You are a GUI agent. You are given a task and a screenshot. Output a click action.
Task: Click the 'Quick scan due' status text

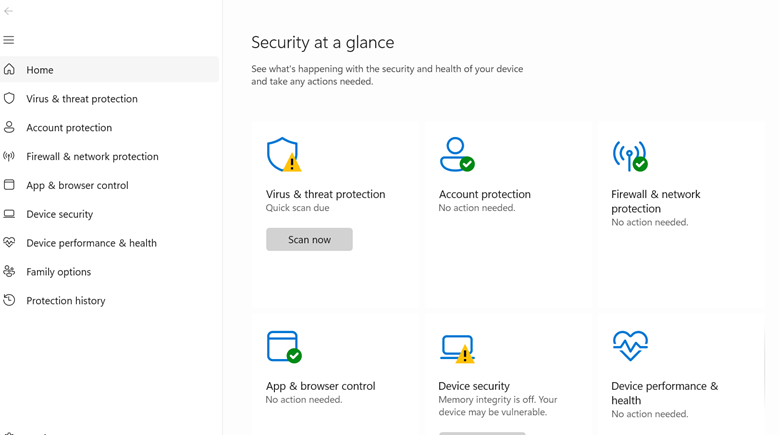pos(297,208)
